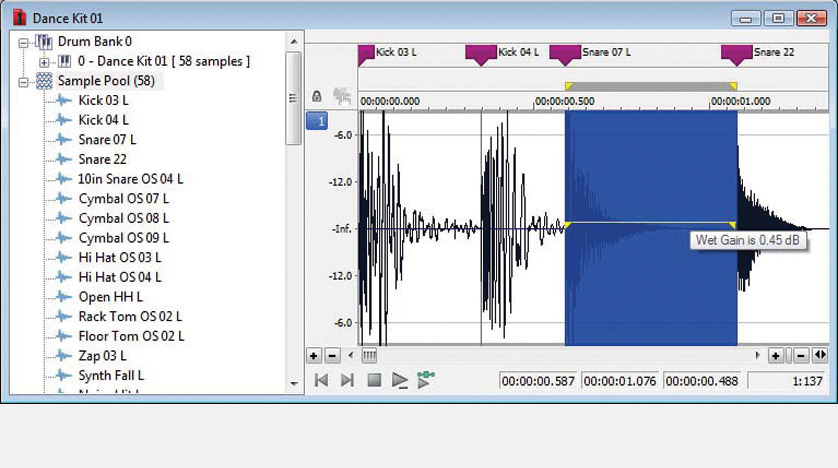Select the Cymbal OS 08 L sample
The height and width of the screenshot is (468, 838).
pos(123,218)
